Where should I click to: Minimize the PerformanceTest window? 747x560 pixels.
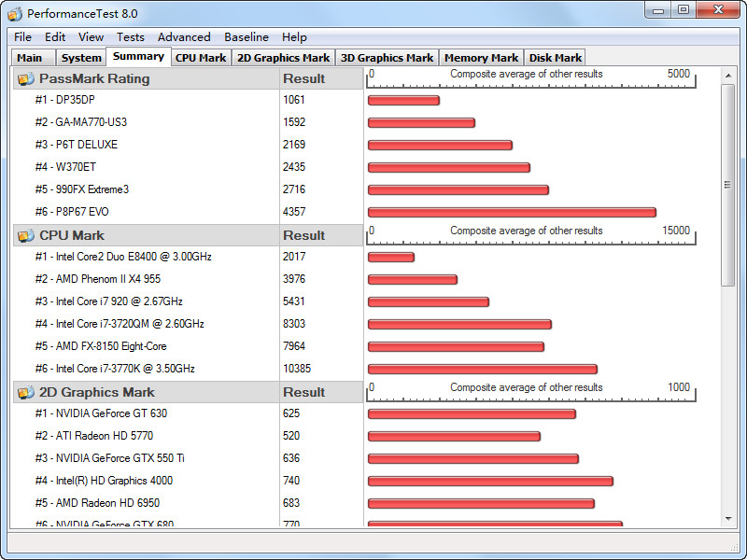click(658, 9)
